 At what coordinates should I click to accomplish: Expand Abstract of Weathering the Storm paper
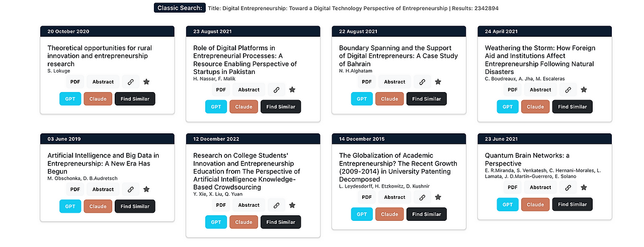[540, 90]
